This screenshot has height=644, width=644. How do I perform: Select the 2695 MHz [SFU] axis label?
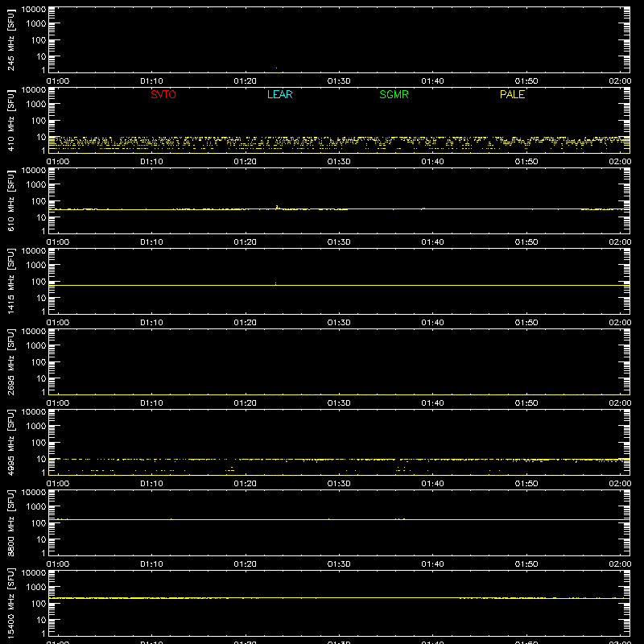click(x=10, y=361)
